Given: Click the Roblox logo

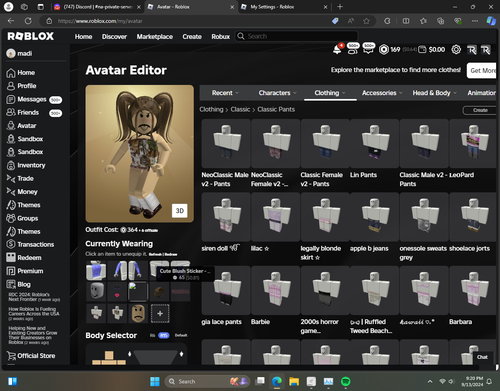Looking at the screenshot, I should [30, 36].
